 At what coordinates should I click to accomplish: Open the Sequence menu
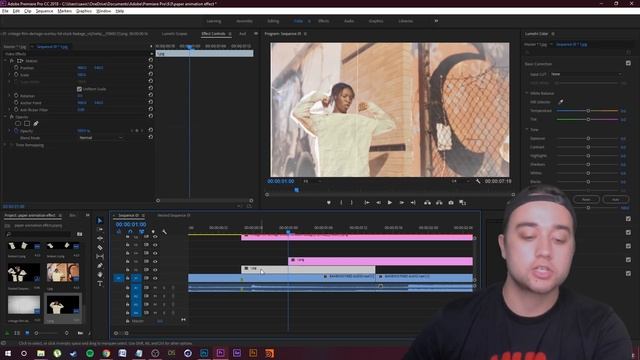pos(44,11)
